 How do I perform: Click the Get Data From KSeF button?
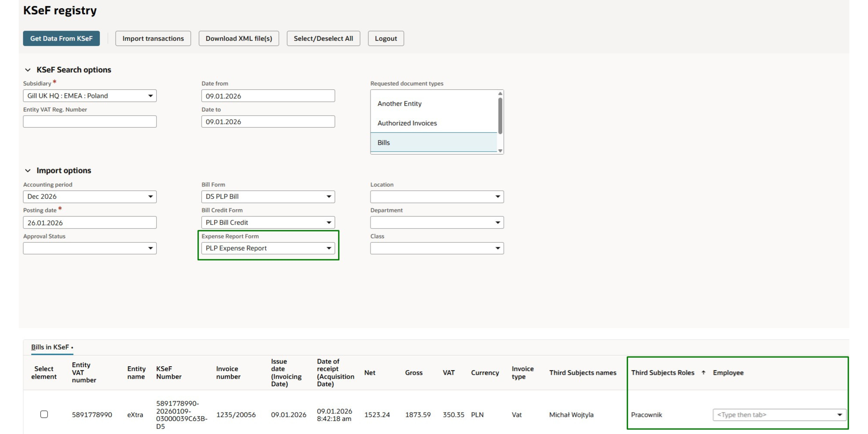[x=61, y=38]
